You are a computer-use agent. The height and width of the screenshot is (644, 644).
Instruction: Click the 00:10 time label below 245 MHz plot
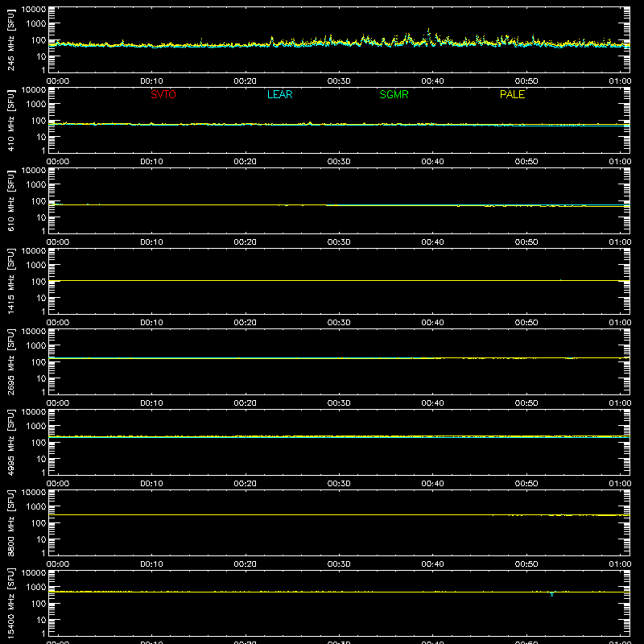(151, 81)
